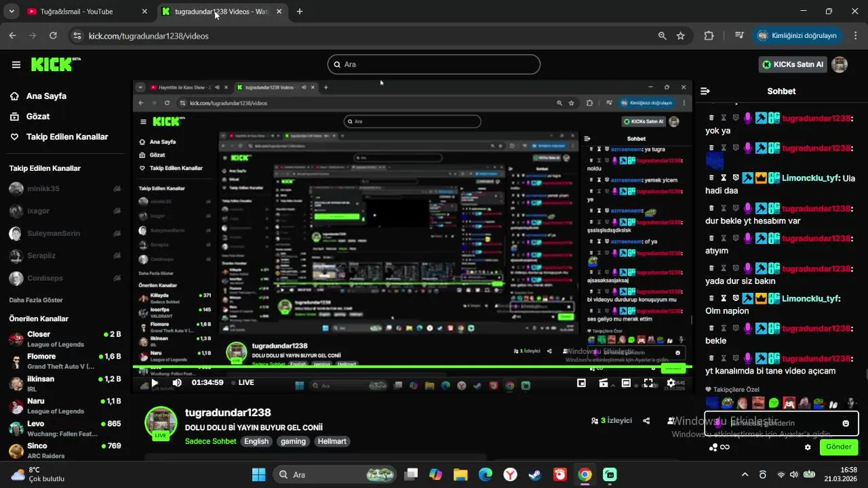Image resolution: width=868 pixels, height=488 pixels.
Task: Open Steam from the taskbar
Action: 535,474
